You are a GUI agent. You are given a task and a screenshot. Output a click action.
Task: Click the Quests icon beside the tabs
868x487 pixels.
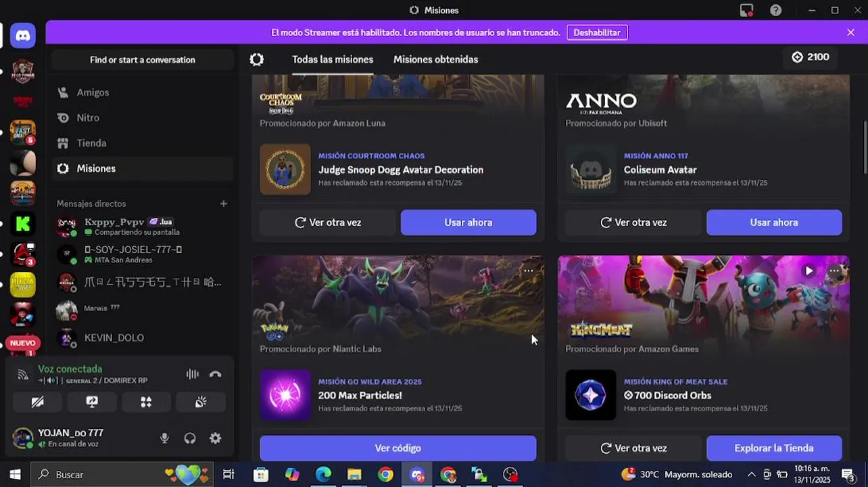tap(256, 60)
